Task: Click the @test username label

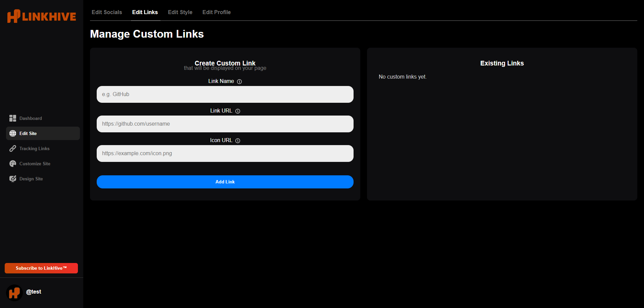Action: pyautogui.click(x=34, y=292)
